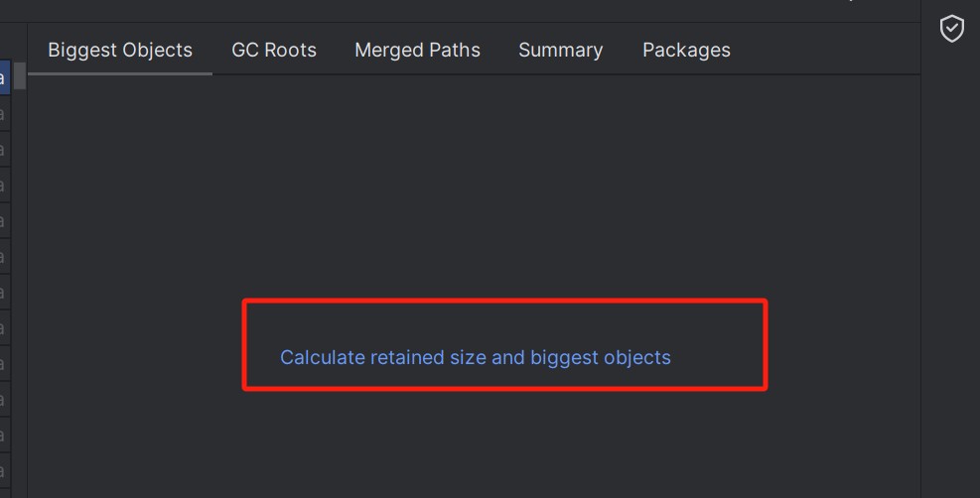Select the second gray row below the highlighted row

pos(4,149)
